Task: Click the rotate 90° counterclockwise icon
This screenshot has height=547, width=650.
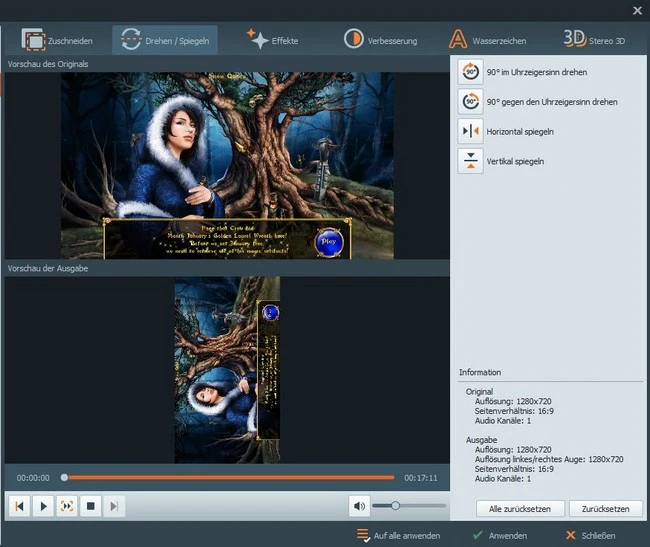Action: click(x=470, y=102)
